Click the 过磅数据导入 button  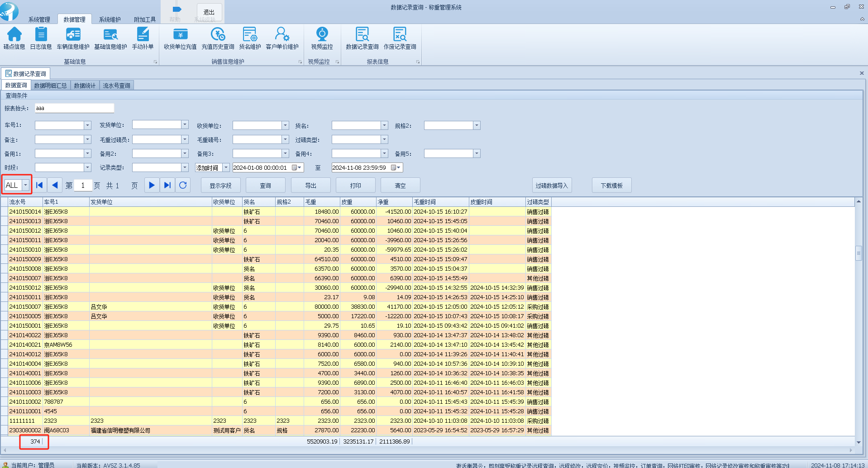pyautogui.click(x=552, y=186)
